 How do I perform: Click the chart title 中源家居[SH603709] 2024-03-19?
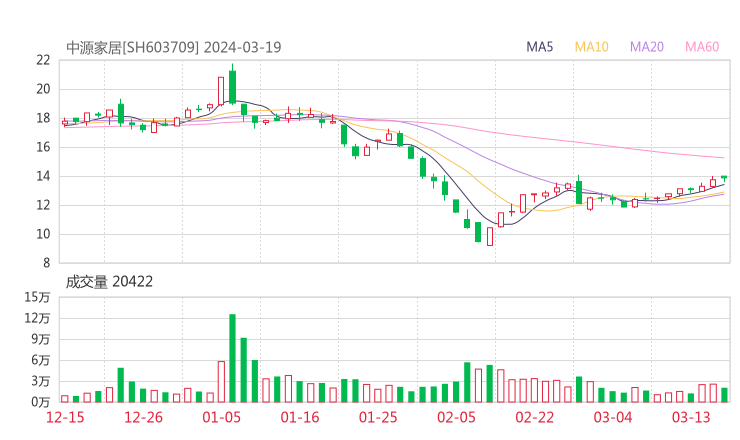click(x=174, y=48)
